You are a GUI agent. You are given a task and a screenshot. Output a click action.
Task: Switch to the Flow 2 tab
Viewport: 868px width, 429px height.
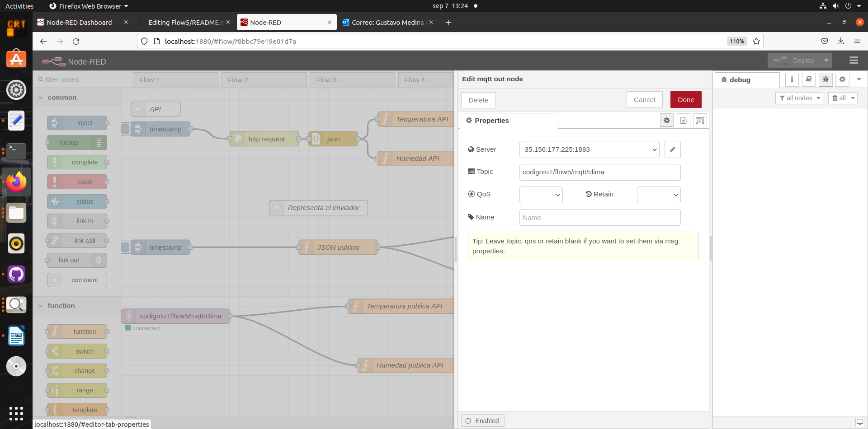(x=264, y=80)
